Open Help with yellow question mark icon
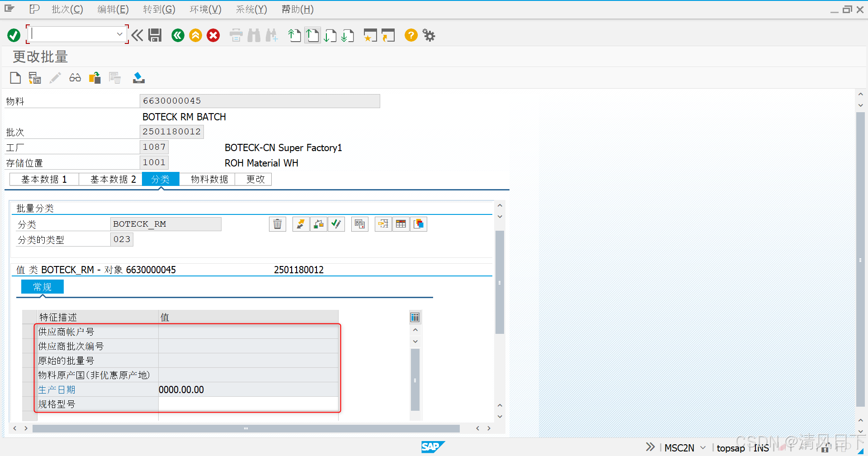868x456 pixels. click(x=411, y=35)
